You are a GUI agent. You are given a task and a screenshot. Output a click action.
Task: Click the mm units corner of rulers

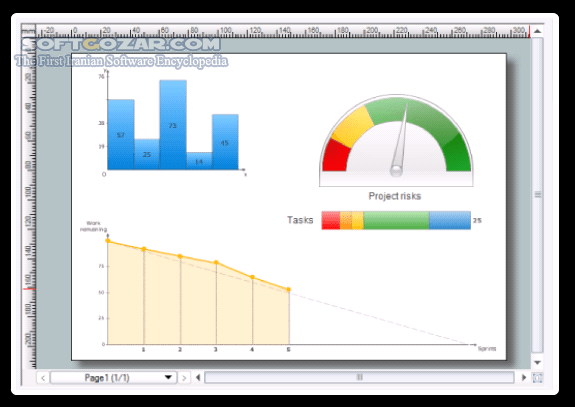28,32
